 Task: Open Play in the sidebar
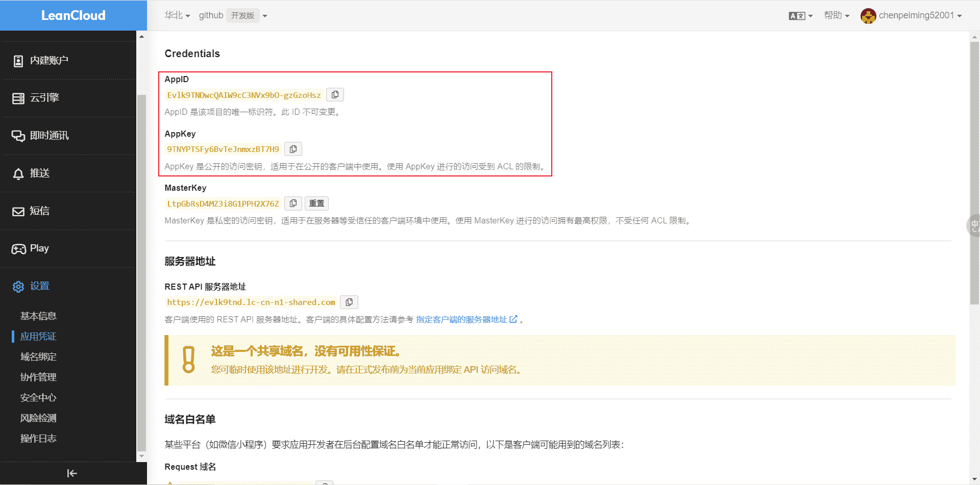click(68, 248)
